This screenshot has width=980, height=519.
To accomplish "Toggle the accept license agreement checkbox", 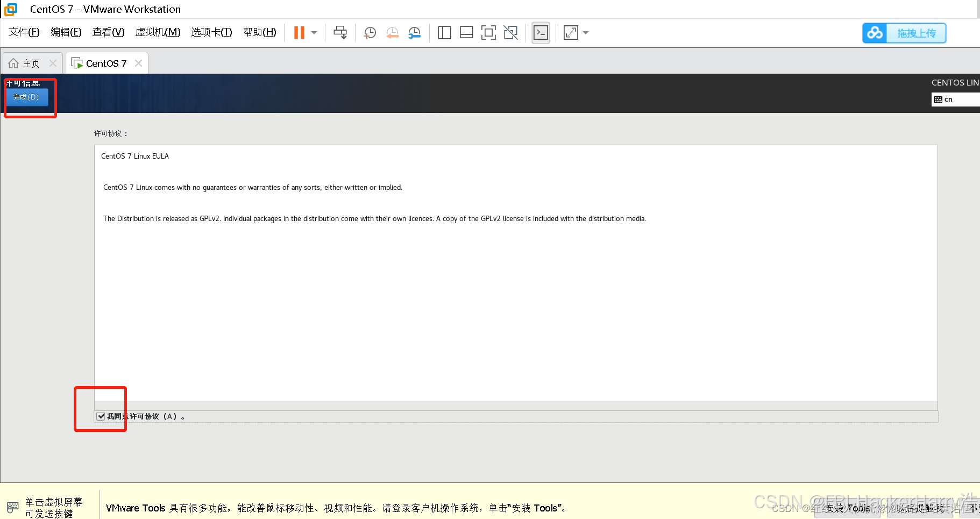I will (101, 416).
